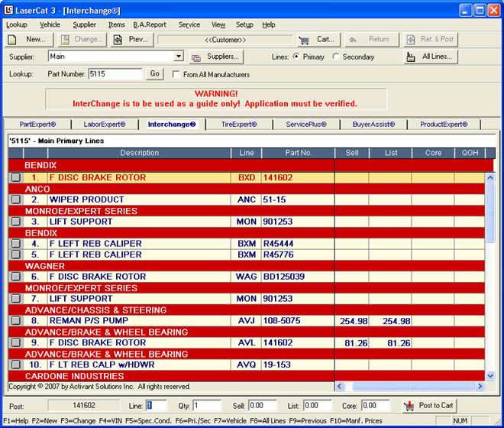Click the horizontal scrollbar right arrow
The width and height of the screenshot is (504, 428).
click(x=480, y=387)
